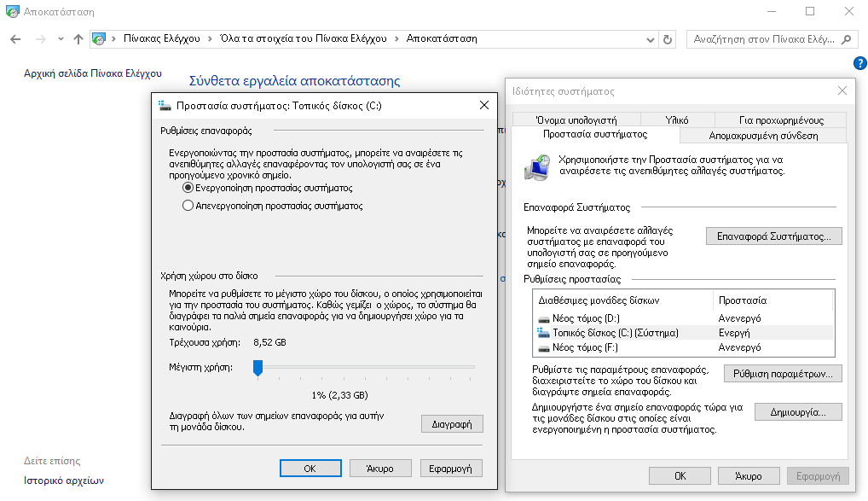The image size is (868, 501).
Task: Click Εφαρμογή in Προστασία συστήματος dialog
Action: tap(450, 469)
